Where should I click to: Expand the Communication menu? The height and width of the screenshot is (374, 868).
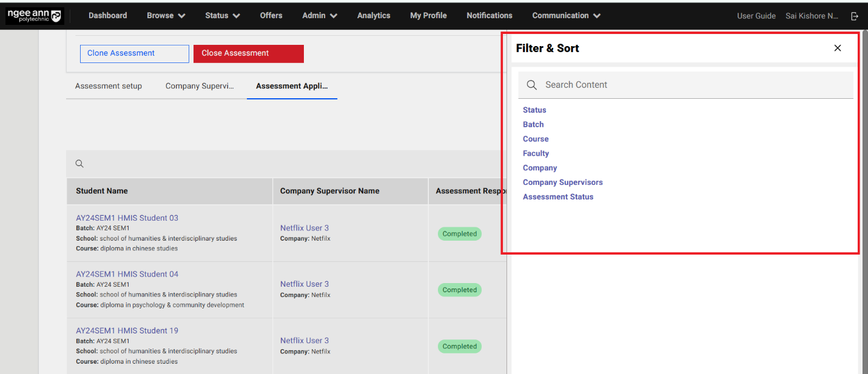coord(566,16)
